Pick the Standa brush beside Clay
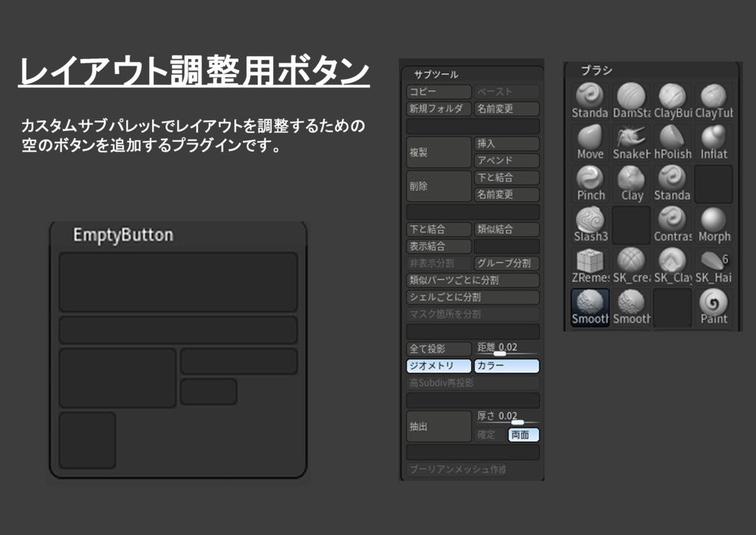The height and width of the screenshot is (535, 756). click(x=673, y=183)
